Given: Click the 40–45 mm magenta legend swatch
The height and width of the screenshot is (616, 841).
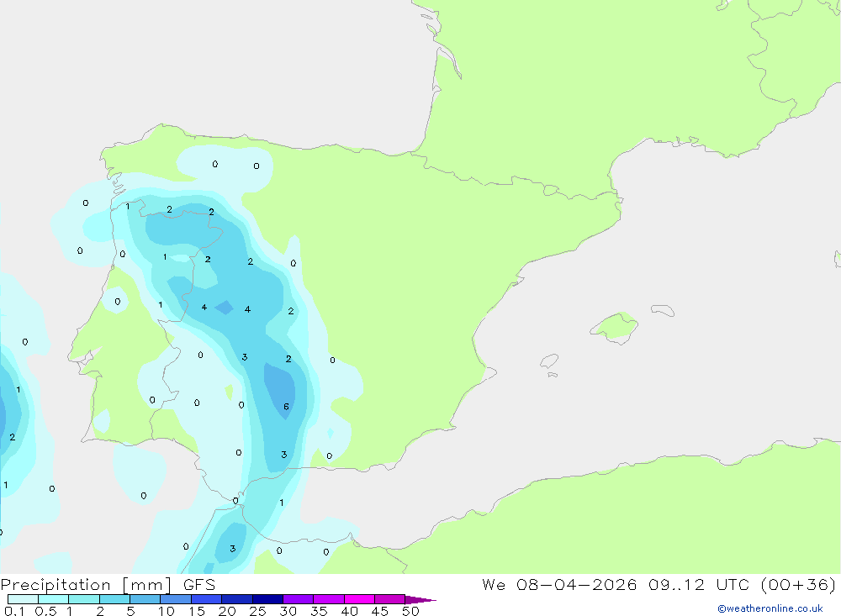Looking at the screenshot, I should 359,599.
